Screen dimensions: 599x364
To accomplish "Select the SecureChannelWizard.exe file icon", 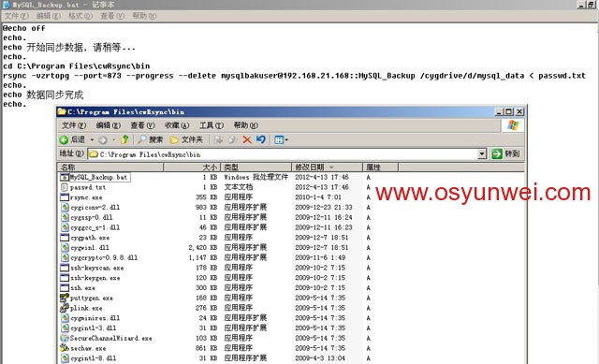I will pyautogui.click(x=65, y=338).
